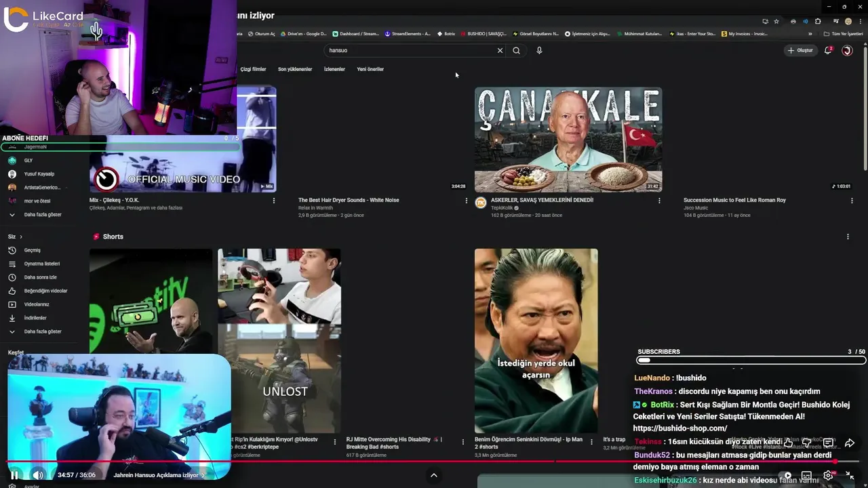Select the Son yüklenenler filter chip
Screen dimensions: 868x488
coord(295,69)
